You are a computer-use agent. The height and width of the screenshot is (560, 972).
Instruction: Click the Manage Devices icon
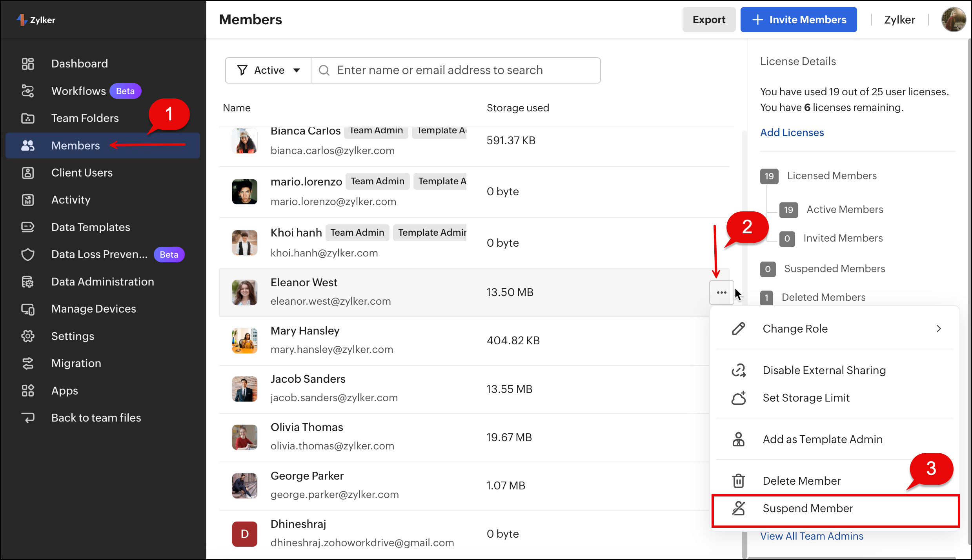[x=27, y=309]
